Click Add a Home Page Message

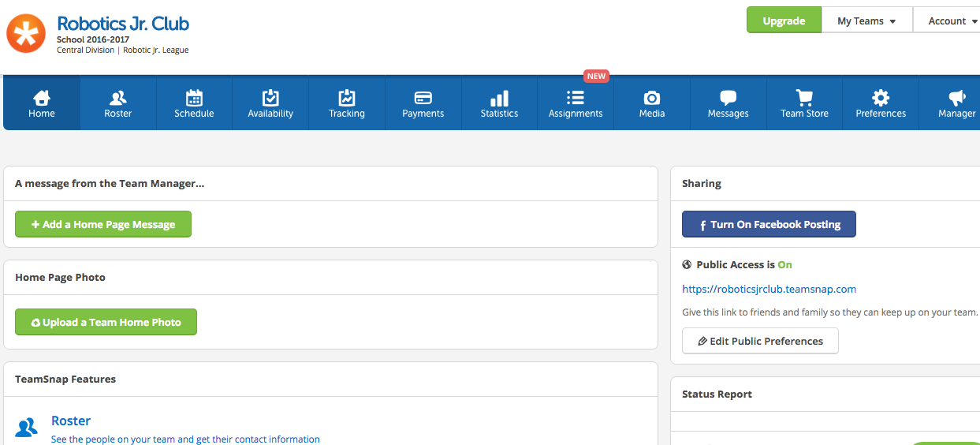tap(103, 224)
